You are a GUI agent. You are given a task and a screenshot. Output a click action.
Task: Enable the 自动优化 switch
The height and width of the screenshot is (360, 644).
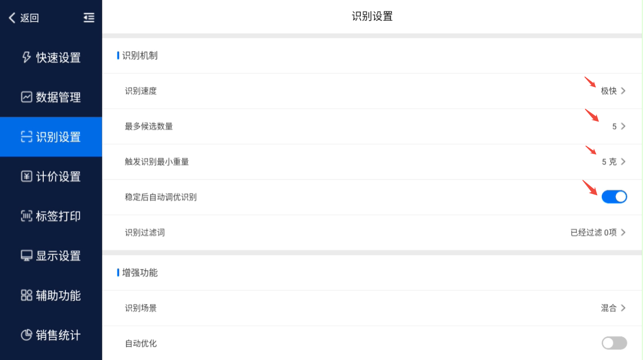[x=614, y=343]
